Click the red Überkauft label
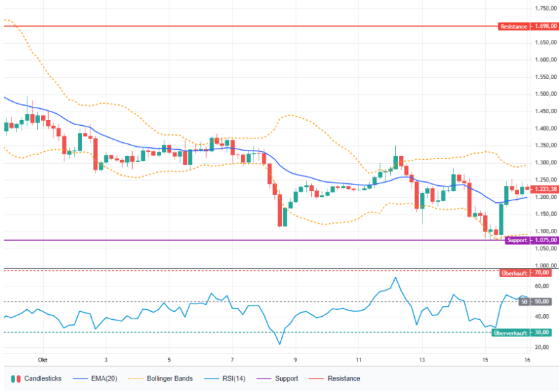This screenshot has width=559, height=392. 514,273
